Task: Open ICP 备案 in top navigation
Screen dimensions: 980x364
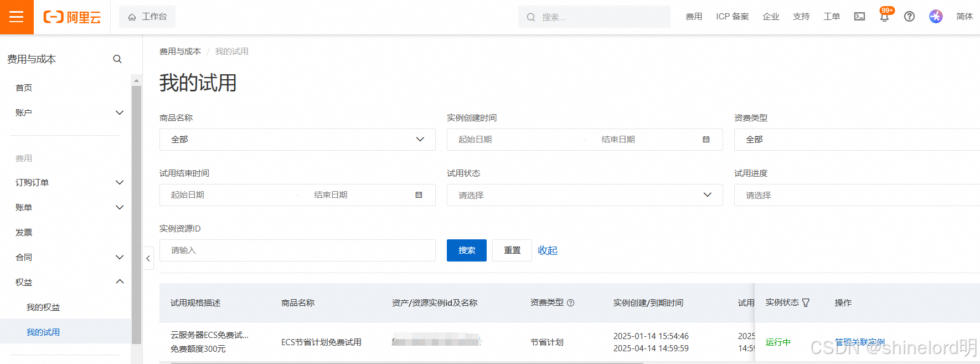Action: (732, 17)
